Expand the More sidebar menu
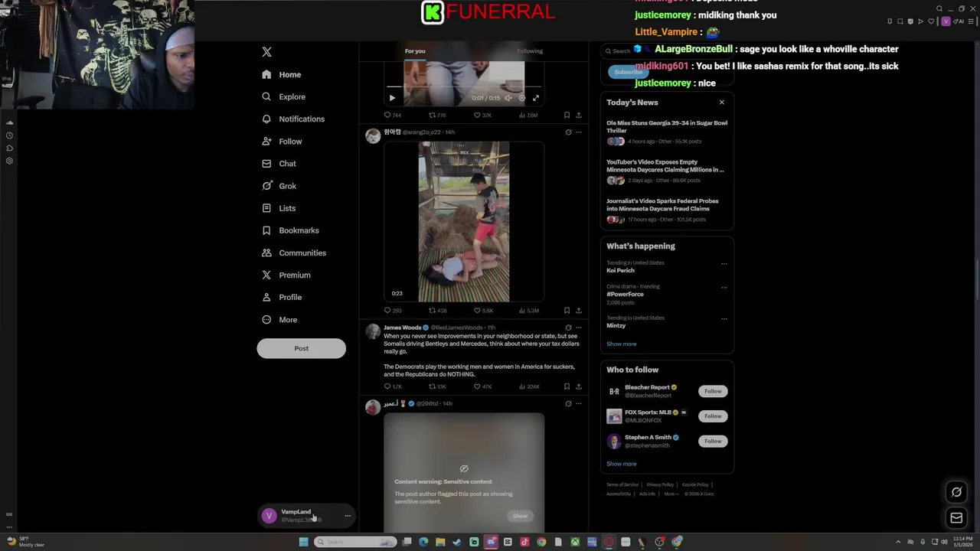 (279, 319)
